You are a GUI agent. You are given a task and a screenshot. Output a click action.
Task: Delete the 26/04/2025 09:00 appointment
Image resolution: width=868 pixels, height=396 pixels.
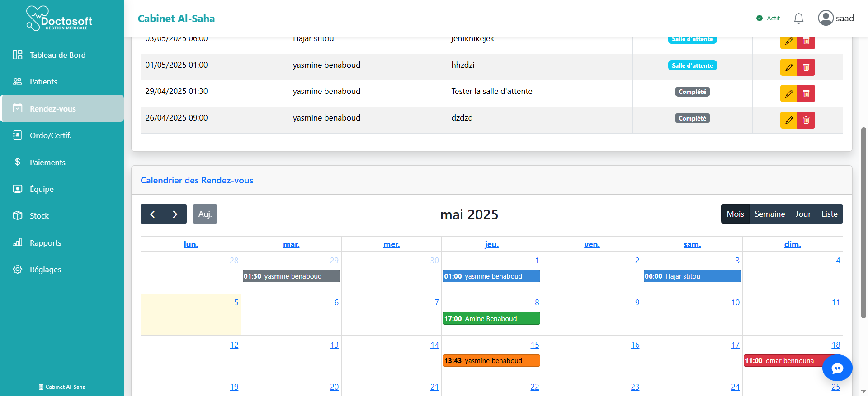tap(806, 120)
